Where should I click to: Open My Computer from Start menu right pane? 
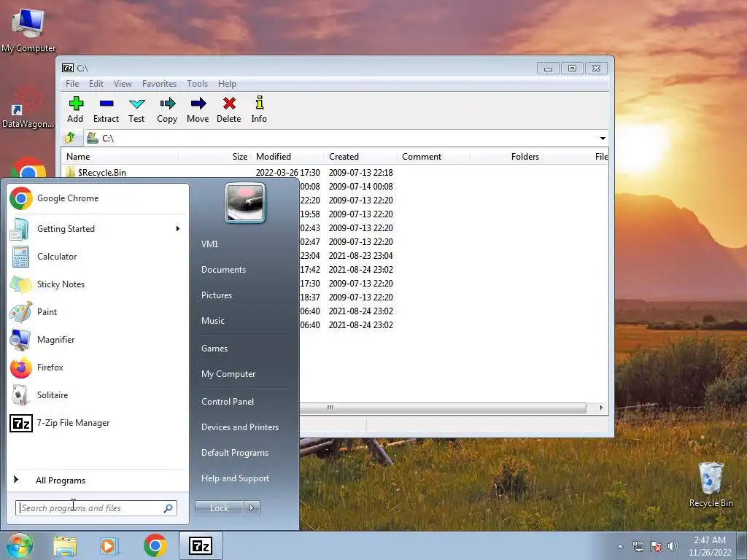click(228, 374)
